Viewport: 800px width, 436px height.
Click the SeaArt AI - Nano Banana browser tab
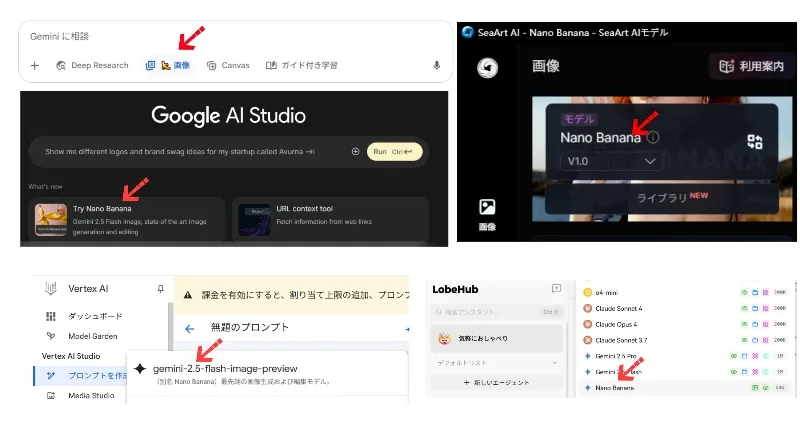(565, 32)
